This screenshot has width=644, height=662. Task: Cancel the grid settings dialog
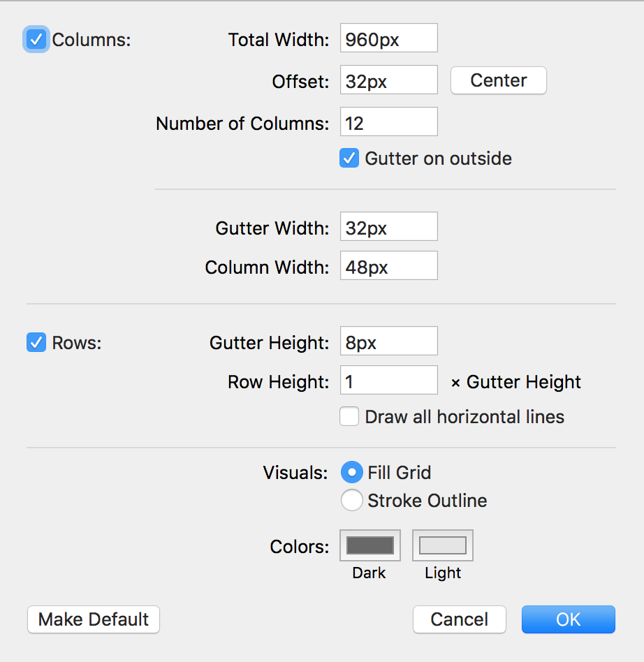[459, 619]
